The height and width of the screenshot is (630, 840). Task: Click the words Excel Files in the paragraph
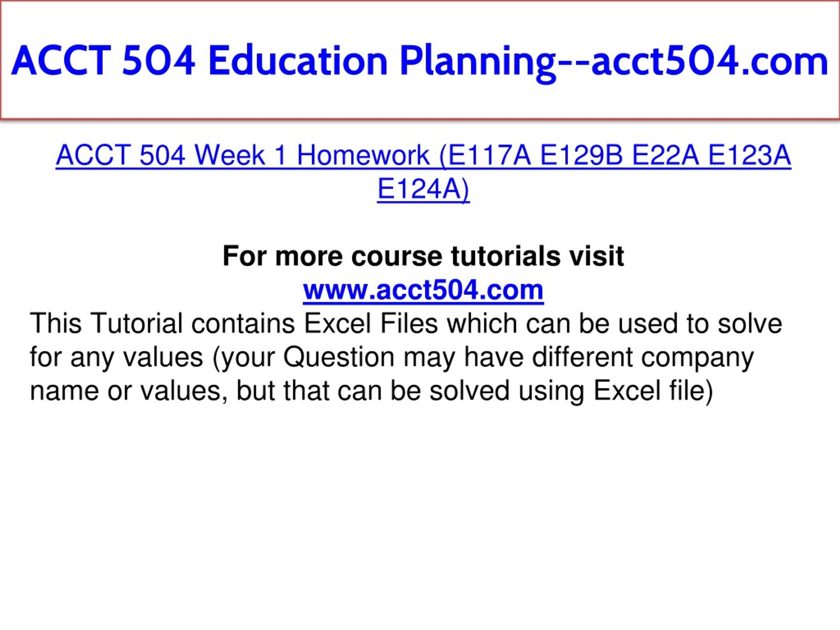pos(371,323)
